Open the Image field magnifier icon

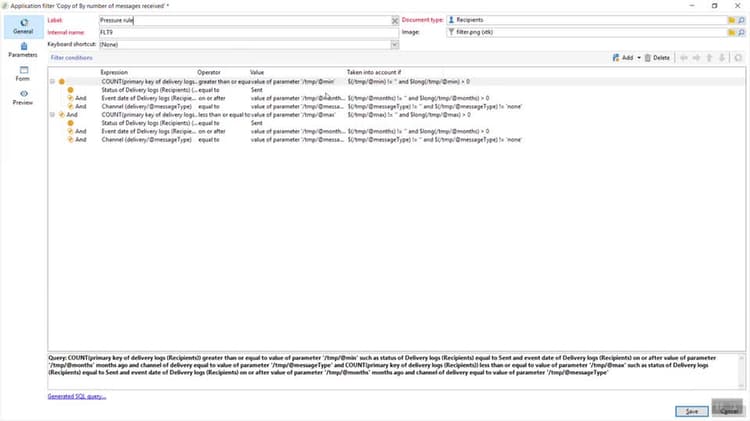pyautogui.click(x=741, y=32)
